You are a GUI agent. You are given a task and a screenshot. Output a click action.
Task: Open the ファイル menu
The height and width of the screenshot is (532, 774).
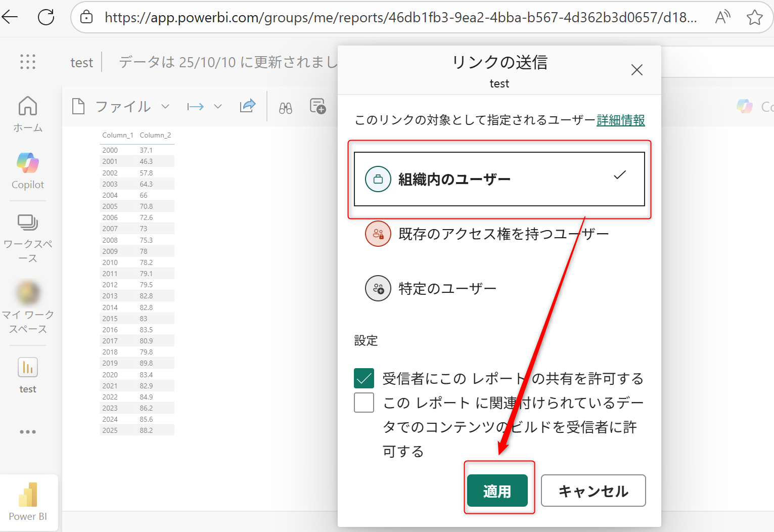(x=123, y=106)
